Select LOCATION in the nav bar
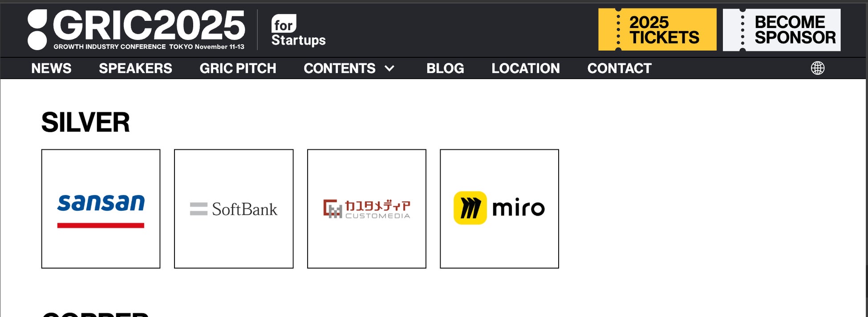868x317 pixels. pos(526,68)
